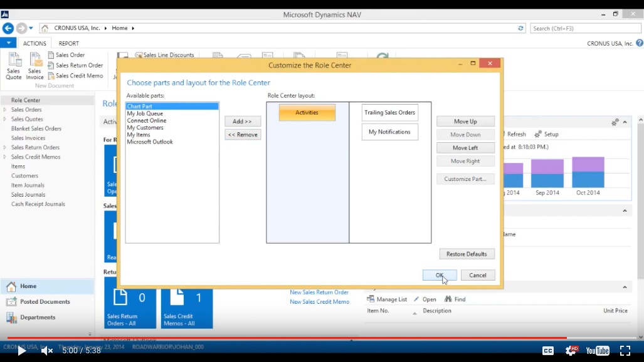644x362 pixels.
Task: Click the YouTube logo
Action: tap(598, 351)
